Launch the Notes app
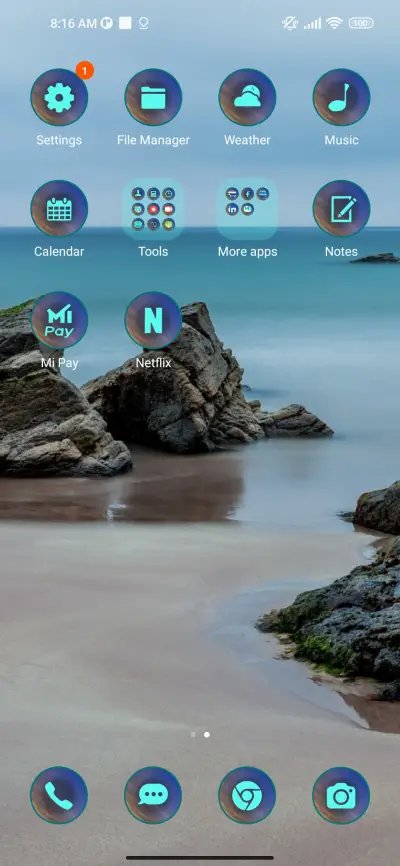 click(341, 209)
